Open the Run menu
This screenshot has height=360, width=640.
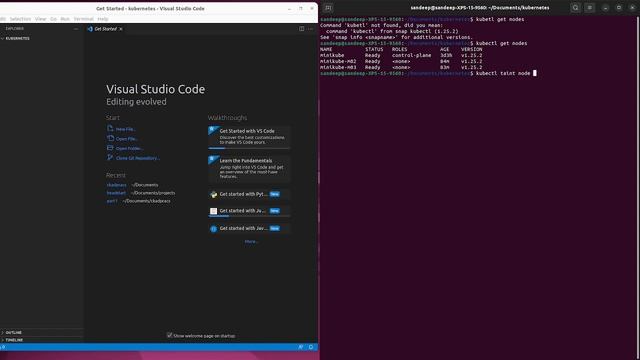click(65, 19)
